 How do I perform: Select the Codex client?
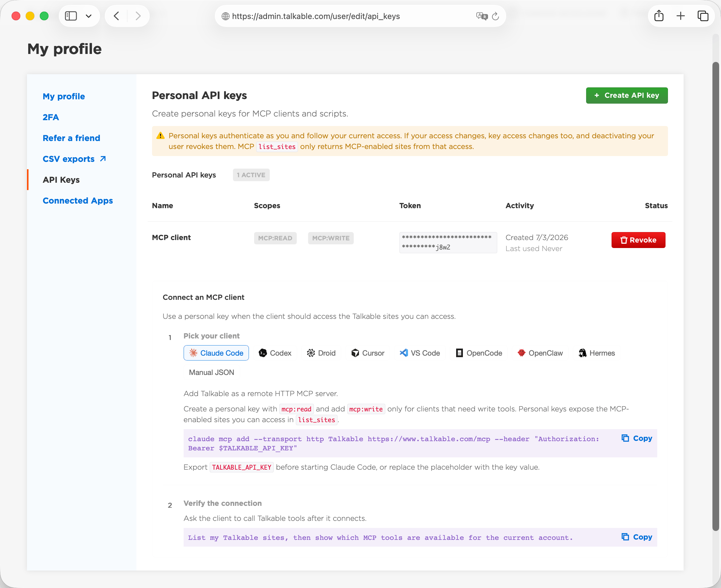(x=275, y=353)
